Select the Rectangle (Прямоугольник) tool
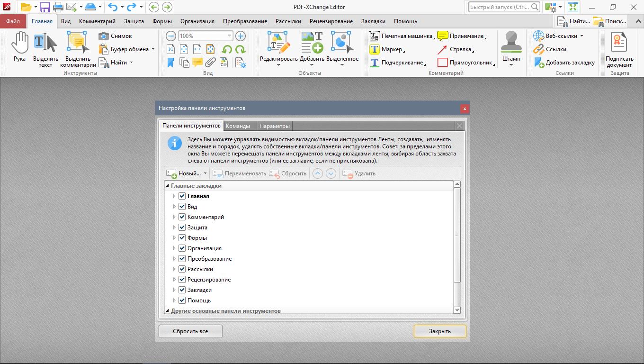The width and height of the screenshot is (644, 364). pos(465,63)
